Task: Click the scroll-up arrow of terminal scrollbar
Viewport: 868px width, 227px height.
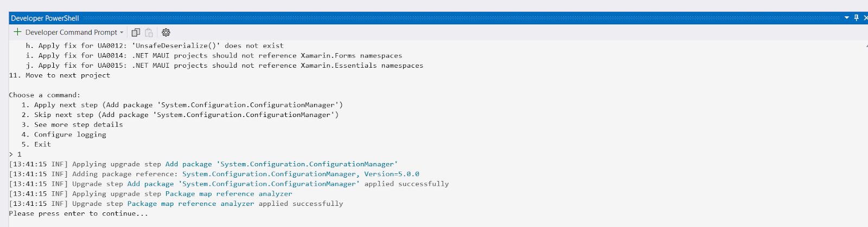Action: click(x=866, y=46)
